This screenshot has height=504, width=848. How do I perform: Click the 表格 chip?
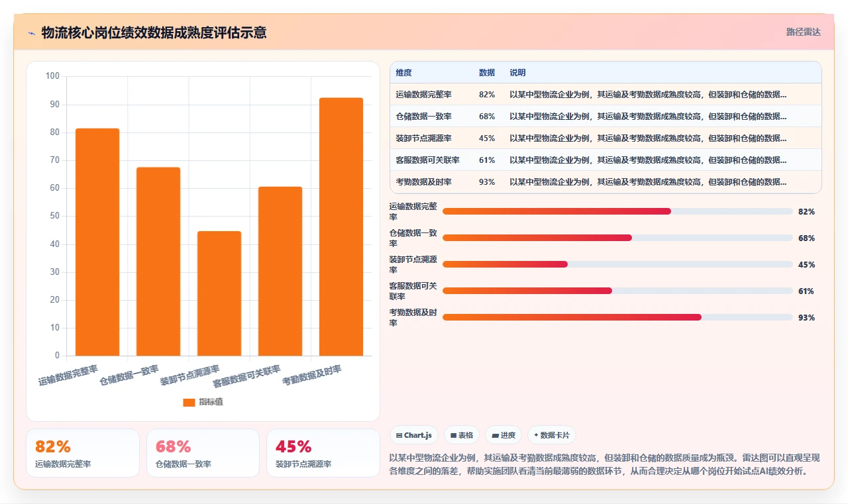tap(462, 435)
